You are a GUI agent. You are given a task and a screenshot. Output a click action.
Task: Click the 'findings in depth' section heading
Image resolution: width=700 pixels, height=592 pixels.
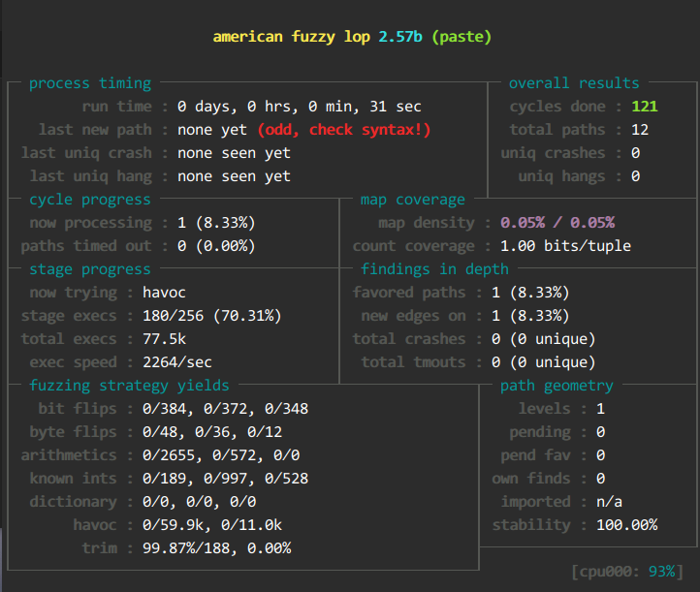coord(434,269)
